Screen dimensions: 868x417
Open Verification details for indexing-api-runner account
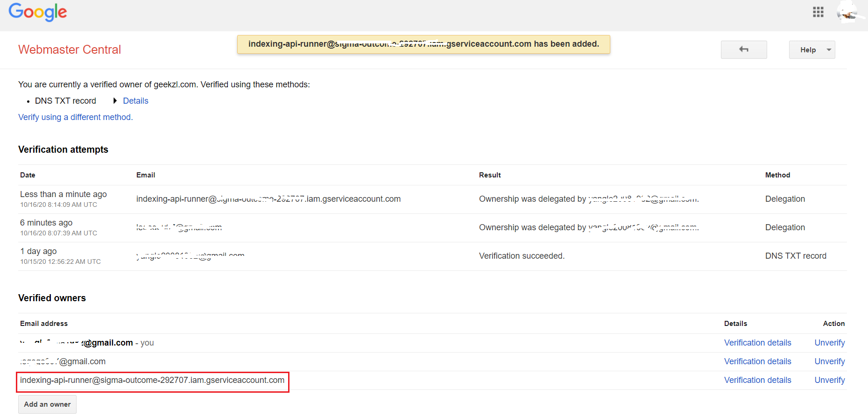click(x=757, y=380)
